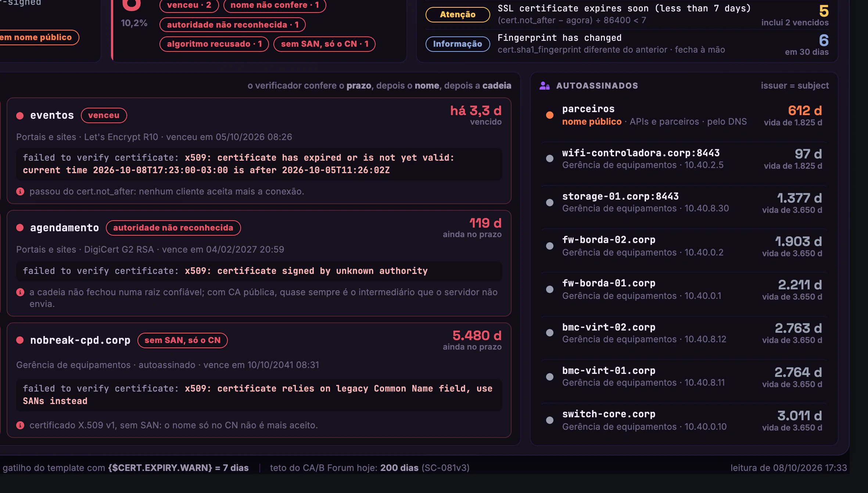Click the gray dot beside fw-borda-01.corp
The width and height of the screenshot is (868, 493).
549,289
